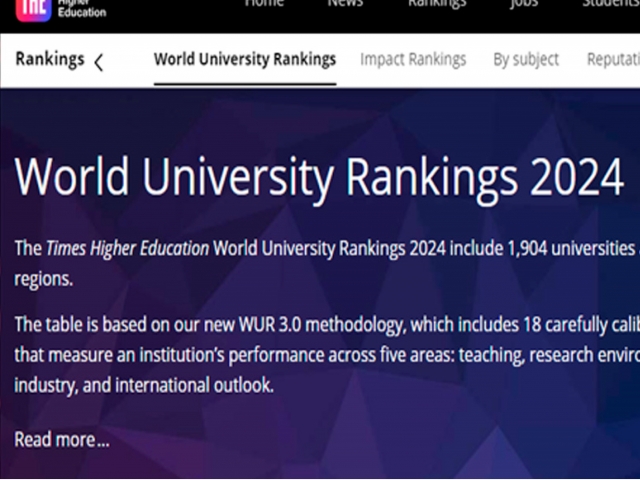
Task: Switch to the Impact Rankings tab
Action: coord(413,59)
